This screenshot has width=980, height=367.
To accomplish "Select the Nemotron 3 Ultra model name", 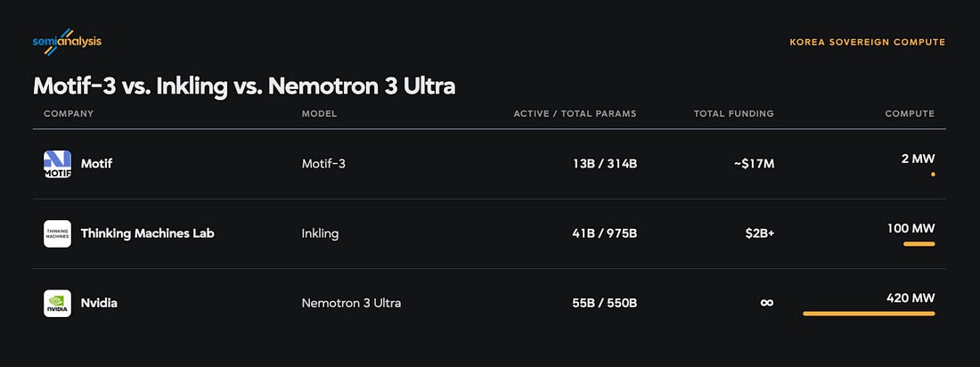I will pos(351,303).
